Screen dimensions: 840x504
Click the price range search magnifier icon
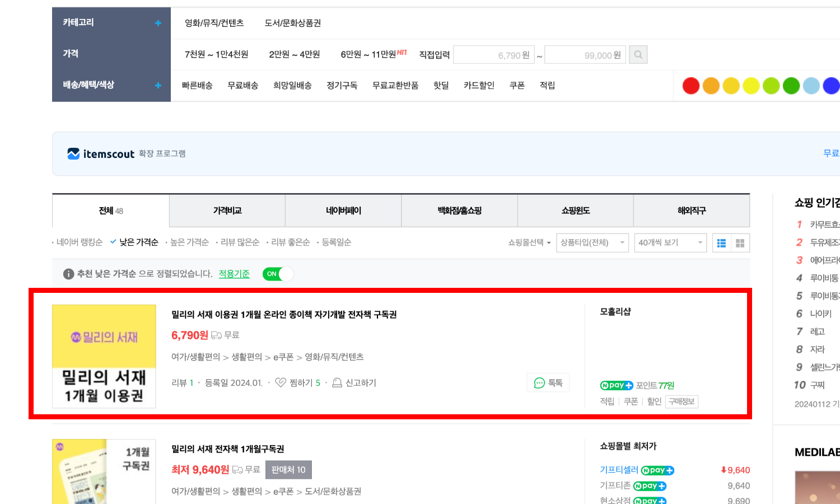click(x=638, y=55)
